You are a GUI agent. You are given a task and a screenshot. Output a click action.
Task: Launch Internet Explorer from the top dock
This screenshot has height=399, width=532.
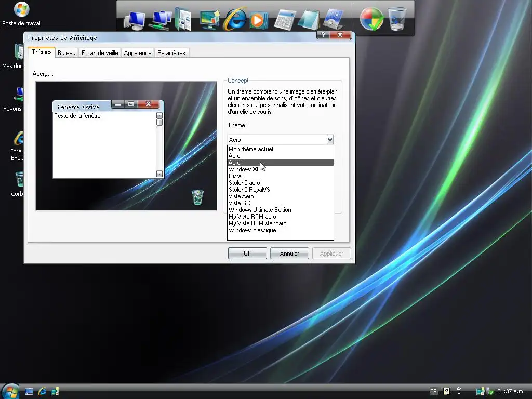click(x=235, y=19)
